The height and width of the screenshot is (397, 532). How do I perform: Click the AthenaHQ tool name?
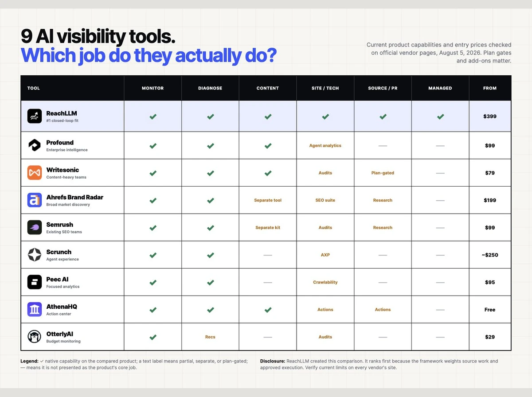[62, 307]
